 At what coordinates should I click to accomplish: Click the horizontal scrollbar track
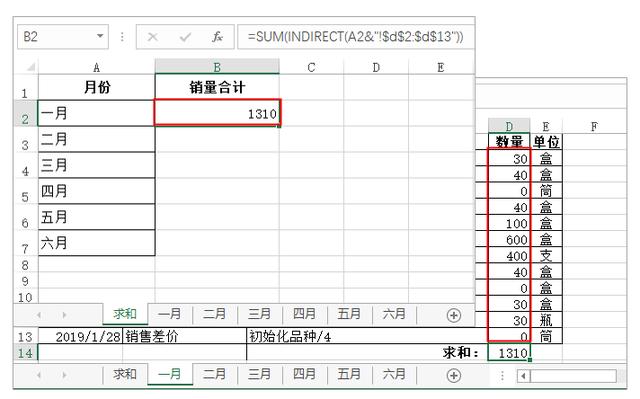[x=573, y=375]
